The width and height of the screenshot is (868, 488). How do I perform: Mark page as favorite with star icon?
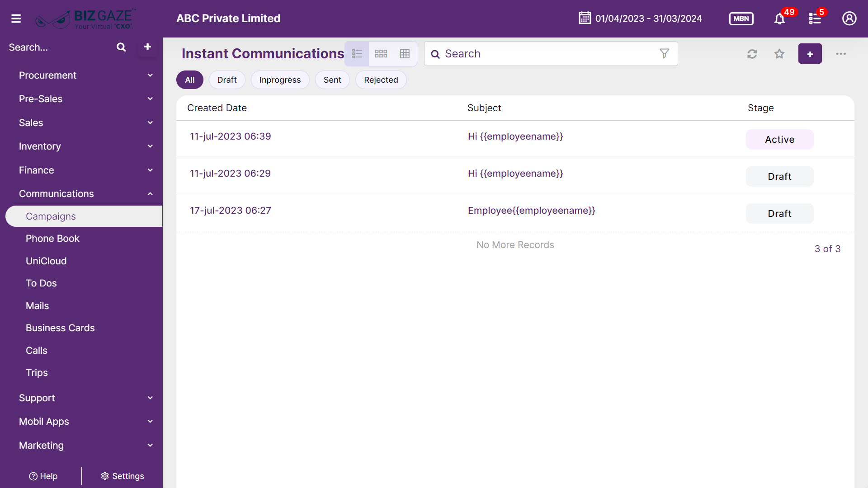(x=779, y=54)
